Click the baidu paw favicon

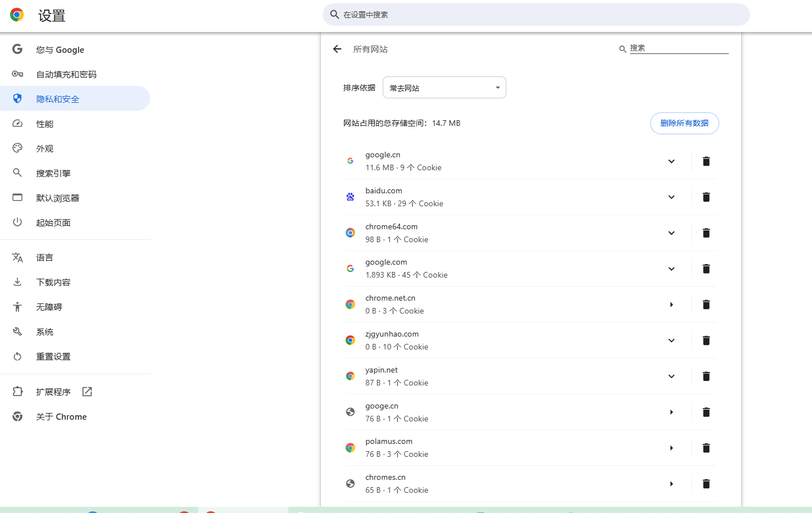click(x=350, y=197)
